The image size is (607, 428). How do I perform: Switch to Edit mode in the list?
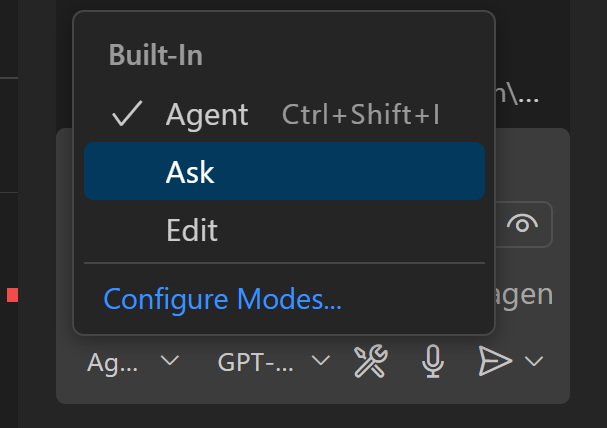285,229
